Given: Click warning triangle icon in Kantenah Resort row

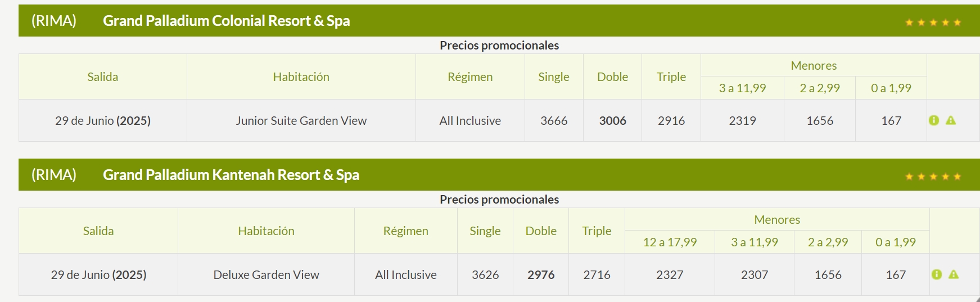Looking at the screenshot, I should [x=954, y=274].
